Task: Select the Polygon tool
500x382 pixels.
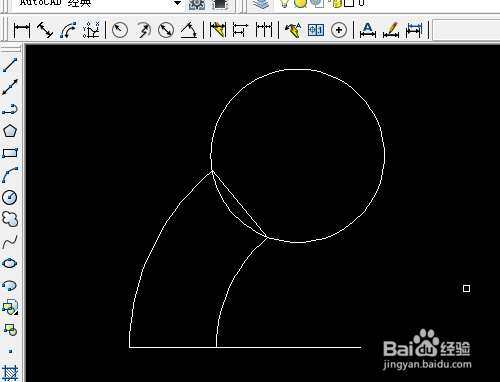Action: tap(10, 131)
